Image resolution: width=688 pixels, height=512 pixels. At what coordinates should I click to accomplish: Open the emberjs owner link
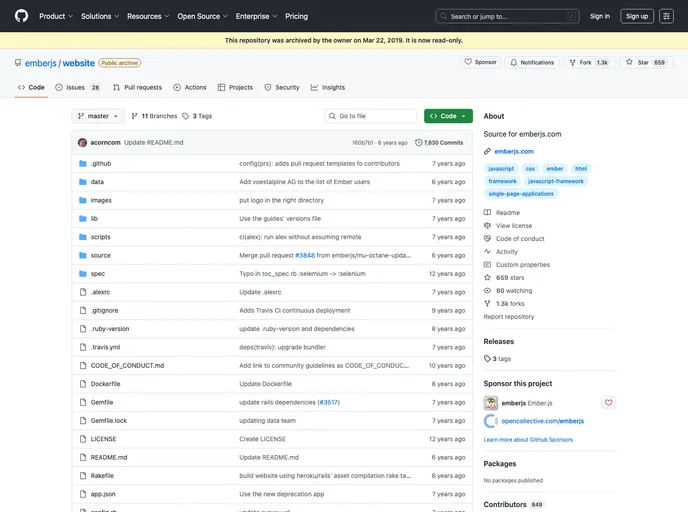coord(41,63)
